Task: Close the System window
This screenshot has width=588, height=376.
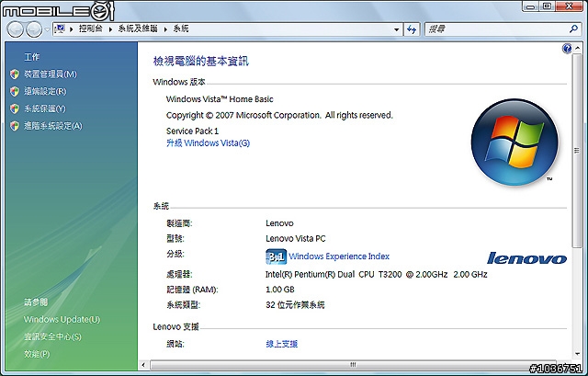Action: tap(570, 6)
